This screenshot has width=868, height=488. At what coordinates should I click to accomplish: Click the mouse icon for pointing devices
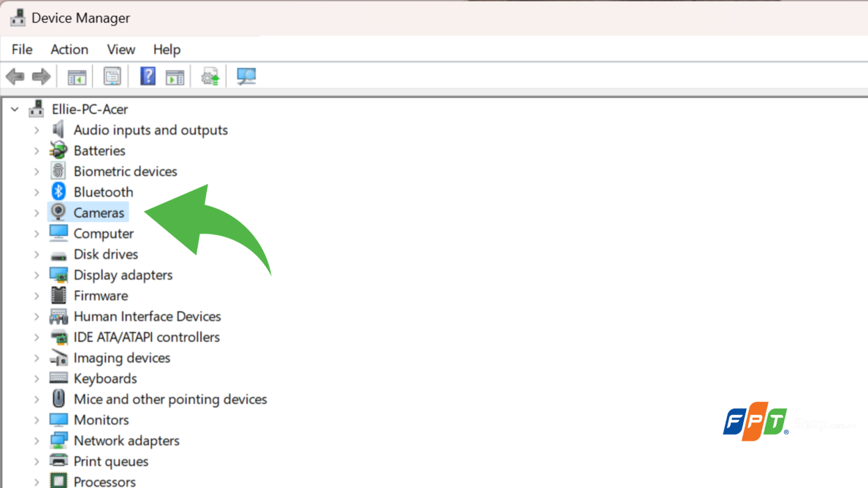58,399
